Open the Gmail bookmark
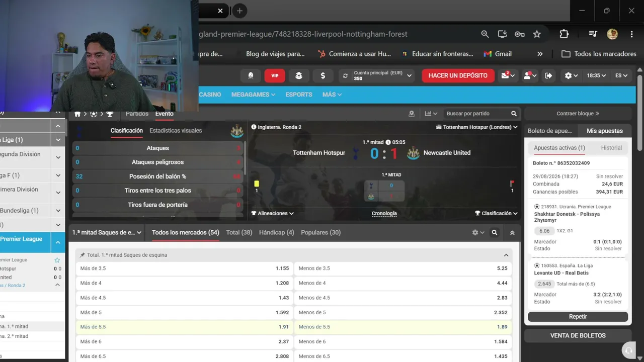This screenshot has height=362, width=644. click(x=498, y=54)
